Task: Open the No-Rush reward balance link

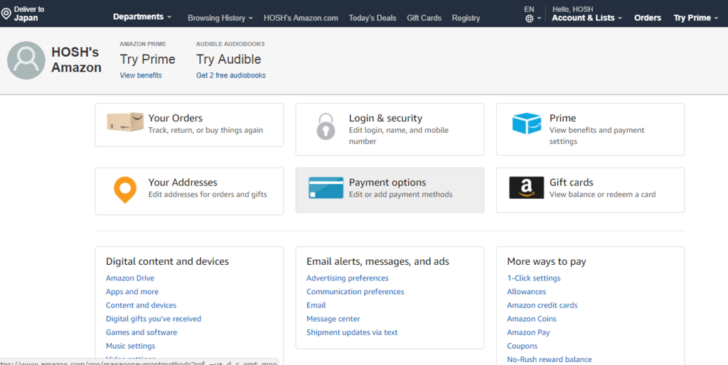Action: [x=549, y=359]
